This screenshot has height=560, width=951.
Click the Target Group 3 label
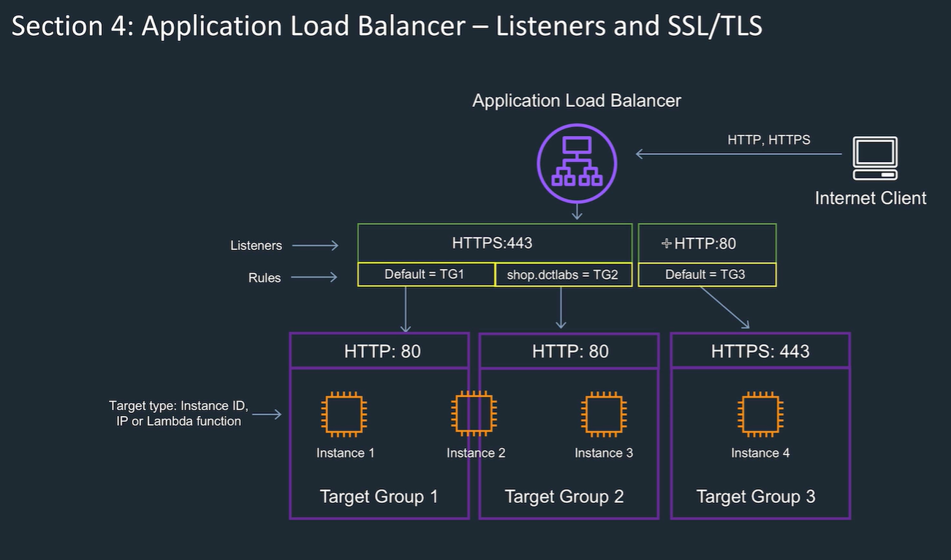click(x=755, y=497)
